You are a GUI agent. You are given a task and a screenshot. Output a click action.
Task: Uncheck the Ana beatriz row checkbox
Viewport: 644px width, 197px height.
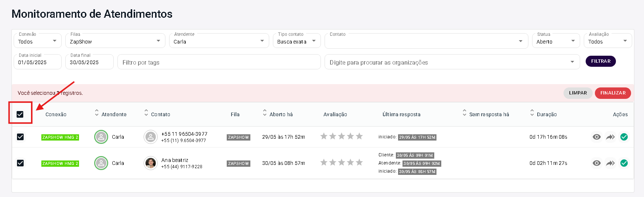pyautogui.click(x=20, y=163)
